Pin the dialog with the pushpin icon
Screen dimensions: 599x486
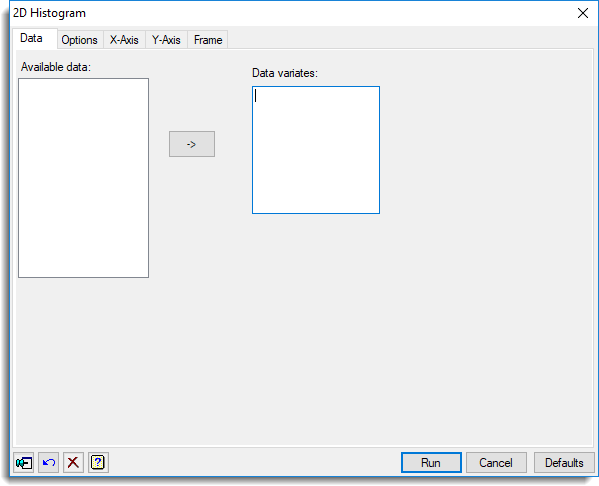coord(24,463)
